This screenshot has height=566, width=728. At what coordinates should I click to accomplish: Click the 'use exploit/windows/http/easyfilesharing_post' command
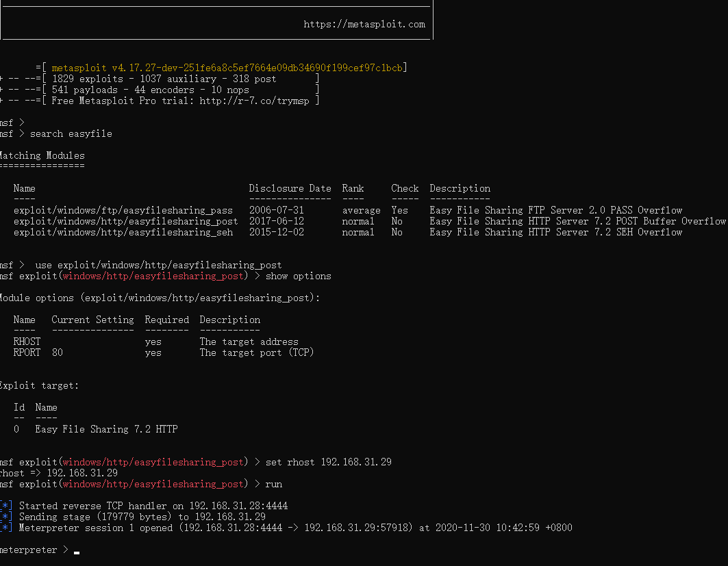pos(158,265)
